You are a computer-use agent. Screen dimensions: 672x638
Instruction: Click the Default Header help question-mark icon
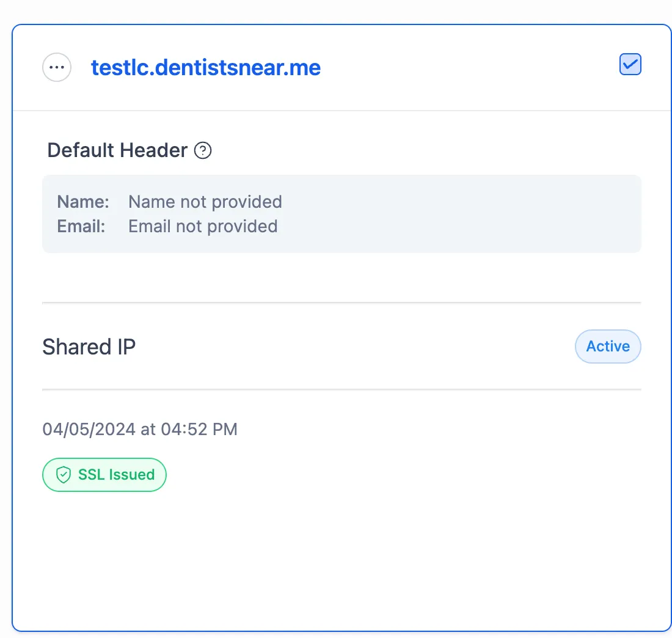203,150
